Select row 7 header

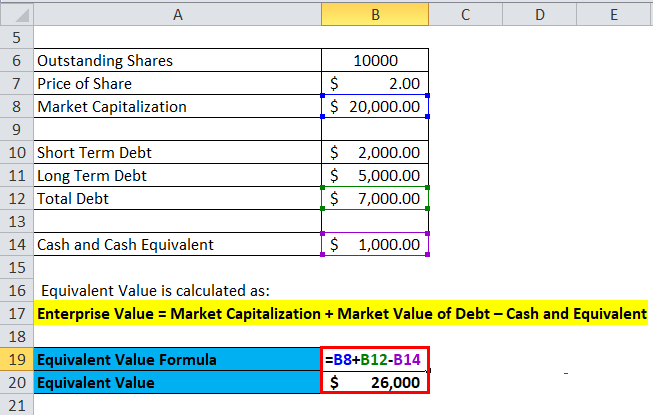click(17, 83)
